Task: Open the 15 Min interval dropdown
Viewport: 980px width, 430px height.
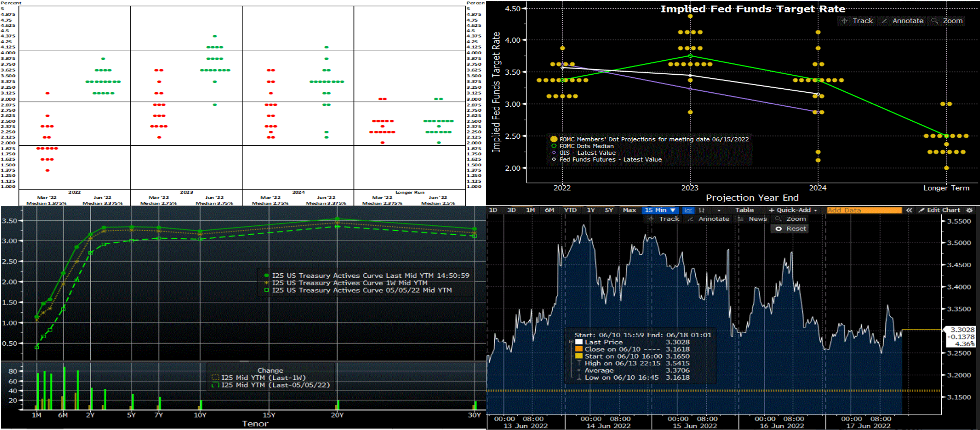Action: [x=660, y=210]
